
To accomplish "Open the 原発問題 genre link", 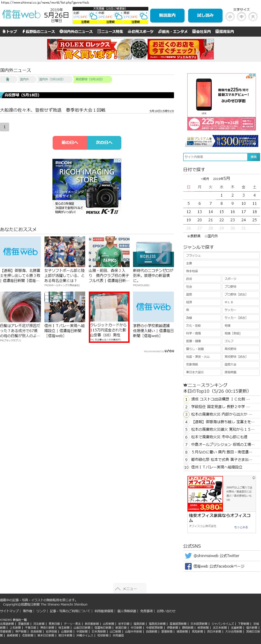I will tap(241, 372).
